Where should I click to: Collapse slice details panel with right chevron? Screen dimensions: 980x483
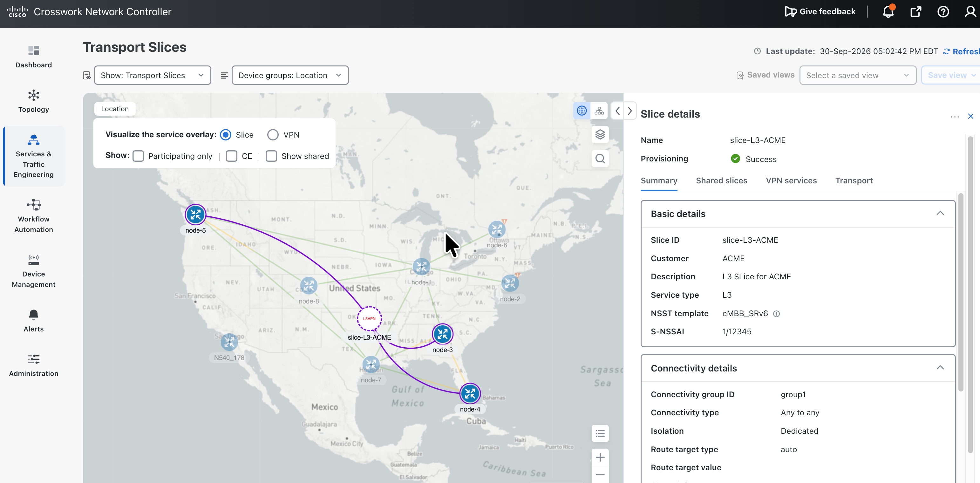(630, 111)
